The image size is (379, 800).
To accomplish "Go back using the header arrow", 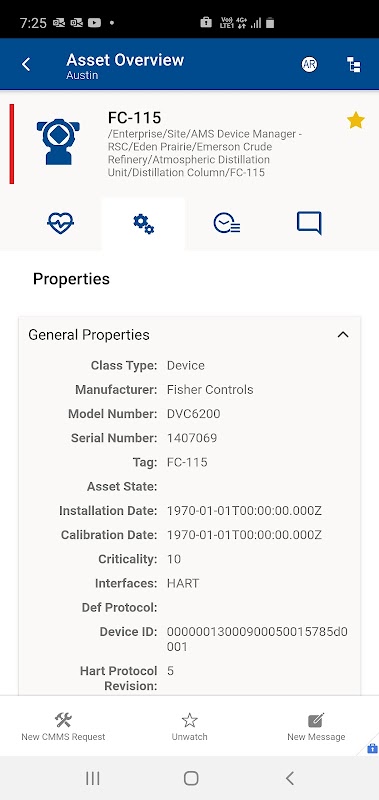I will click(x=26, y=64).
